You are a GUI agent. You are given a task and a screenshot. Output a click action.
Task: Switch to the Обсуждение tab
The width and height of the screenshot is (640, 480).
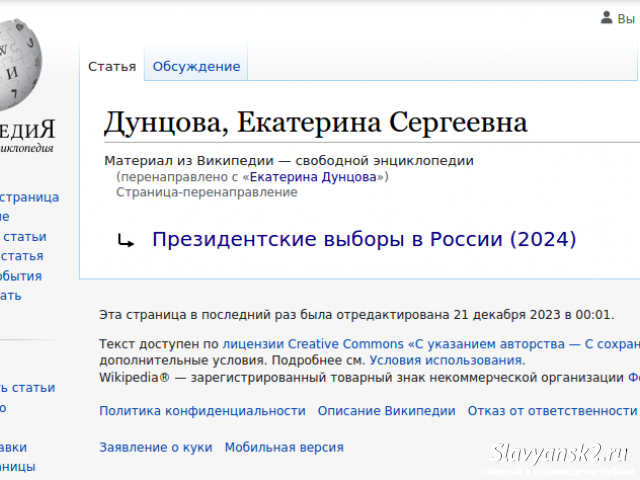(196, 67)
